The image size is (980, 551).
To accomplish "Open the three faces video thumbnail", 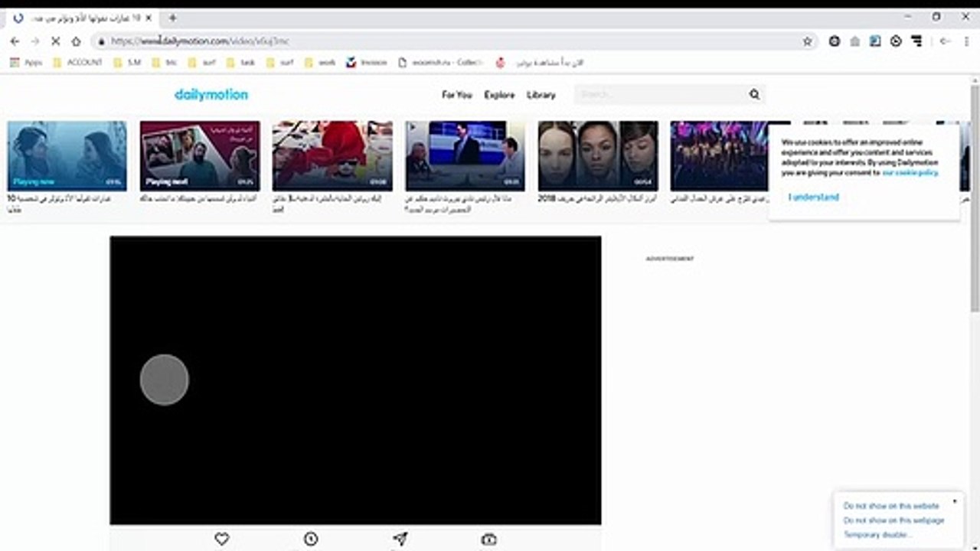I will (598, 155).
